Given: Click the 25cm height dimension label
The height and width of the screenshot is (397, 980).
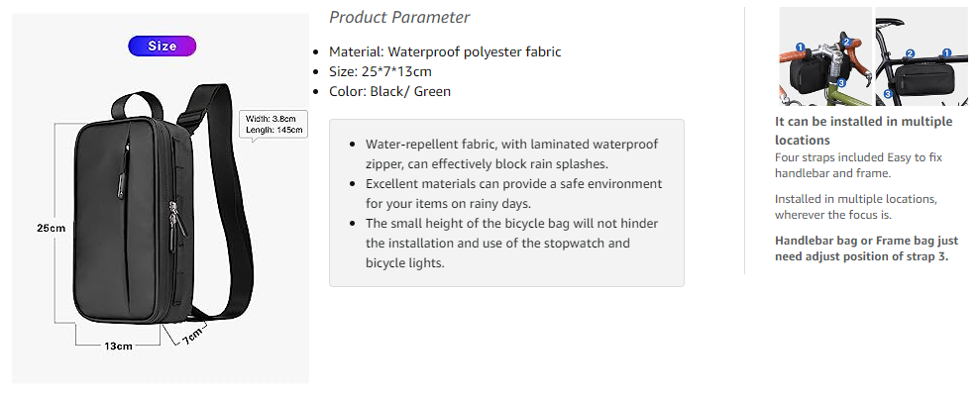Looking at the screenshot, I should 51,228.
